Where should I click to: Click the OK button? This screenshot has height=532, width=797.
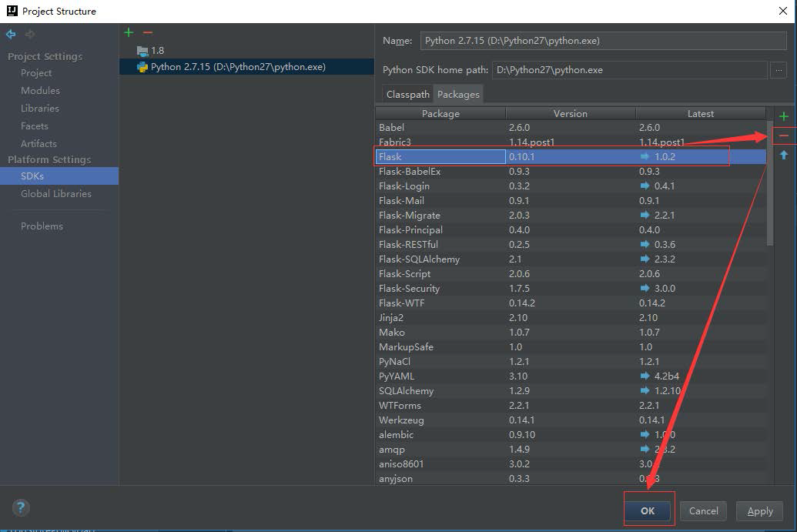(x=648, y=510)
